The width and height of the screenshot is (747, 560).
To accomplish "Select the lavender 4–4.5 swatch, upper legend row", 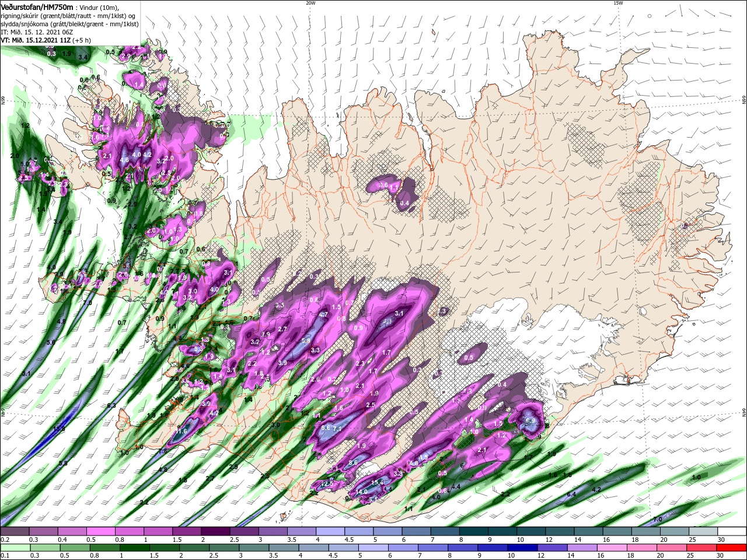I will click(330, 531).
